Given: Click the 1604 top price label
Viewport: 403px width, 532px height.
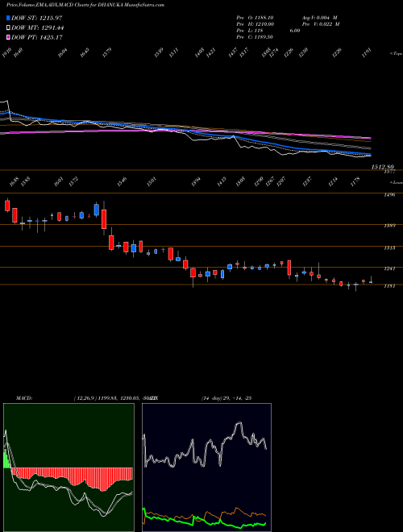Looking at the screenshot, I should (x=62, y=52).
